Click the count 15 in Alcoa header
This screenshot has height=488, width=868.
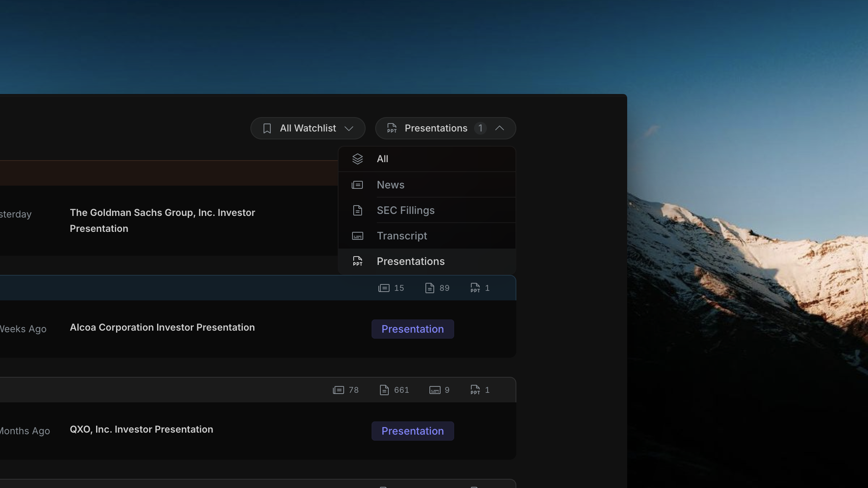click(399, 288)
